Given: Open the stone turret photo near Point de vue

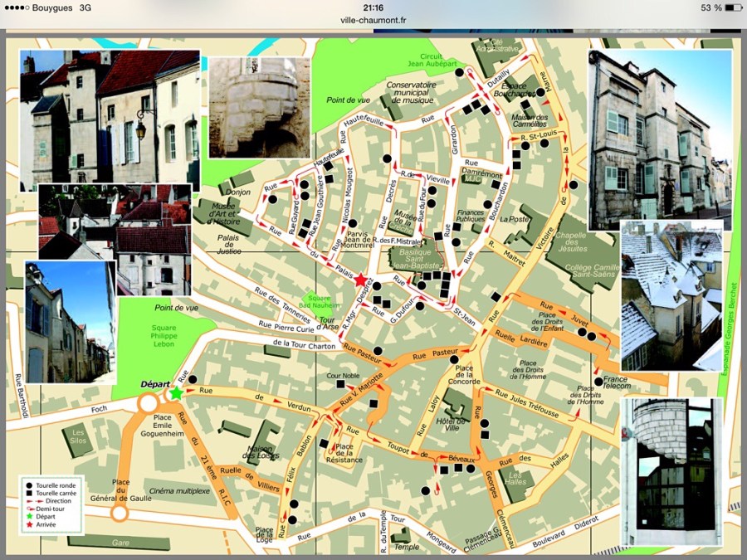Looking at the screenshot, I should [259, 106].
